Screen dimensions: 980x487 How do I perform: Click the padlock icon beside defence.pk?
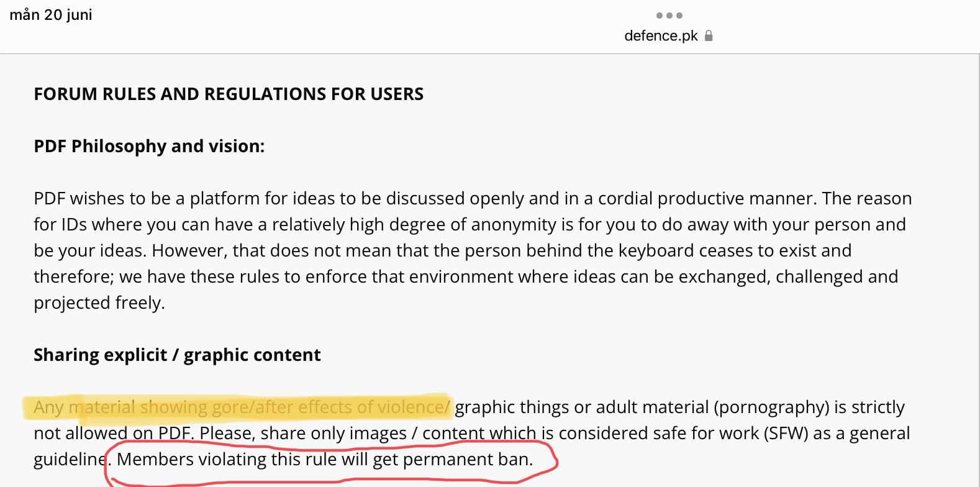(x=709, y=35)
